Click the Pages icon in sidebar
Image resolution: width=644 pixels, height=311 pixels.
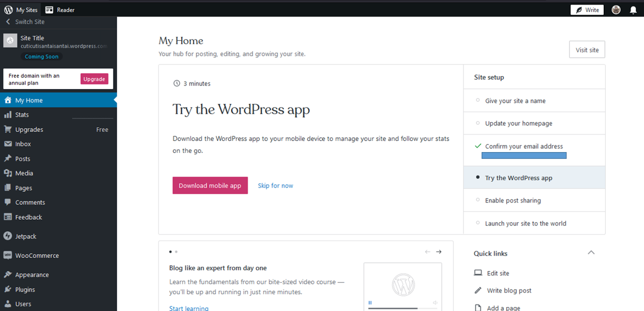[8, 187]
